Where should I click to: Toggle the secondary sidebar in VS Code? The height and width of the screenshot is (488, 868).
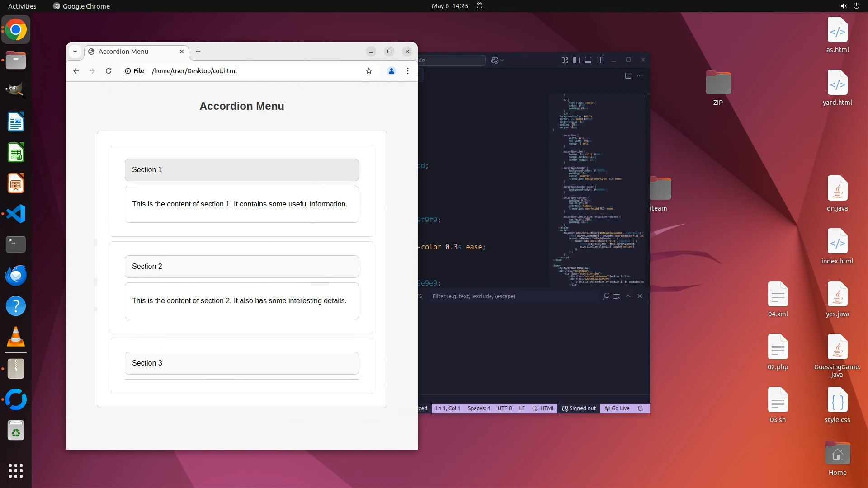[x=600, y=60]
